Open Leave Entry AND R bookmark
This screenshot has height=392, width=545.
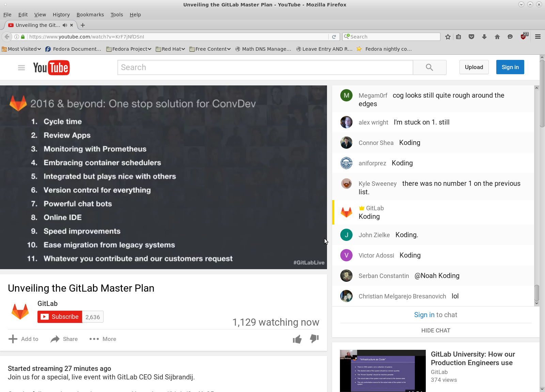tap(324, 49)
